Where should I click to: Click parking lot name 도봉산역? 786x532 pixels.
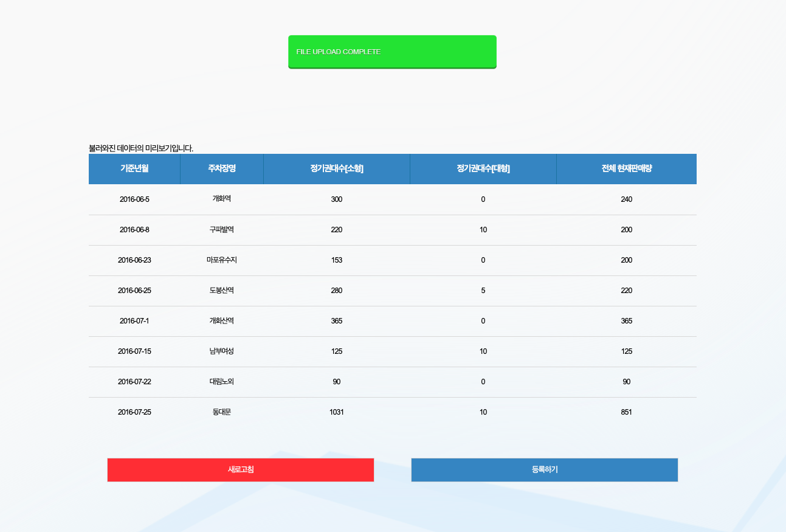tap(222, 291)
